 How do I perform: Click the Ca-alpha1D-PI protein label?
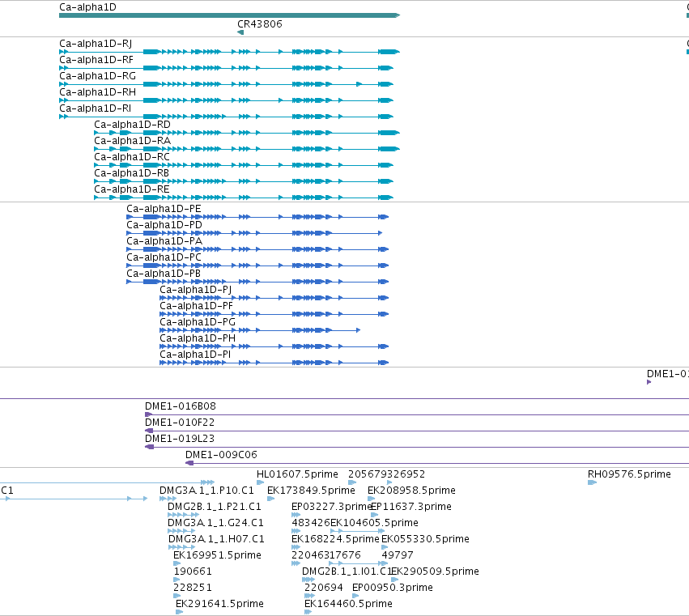pyautogui.click(x=195, y=355)
